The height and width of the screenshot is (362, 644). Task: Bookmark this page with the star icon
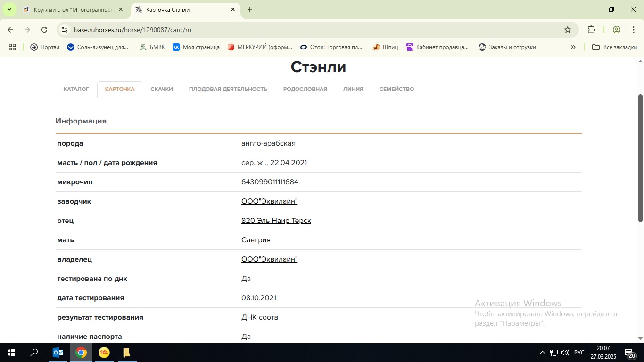pyautogui.click(x=567, y=29)
